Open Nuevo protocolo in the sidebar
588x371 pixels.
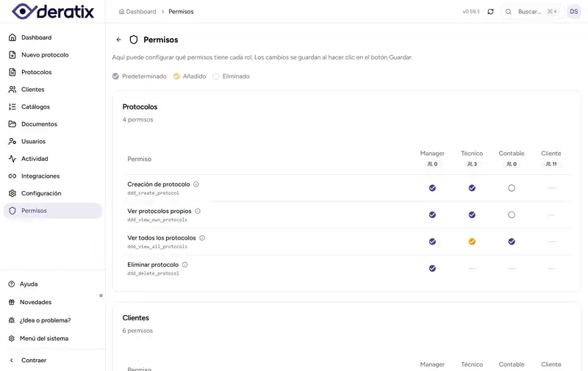coord(53,54)
